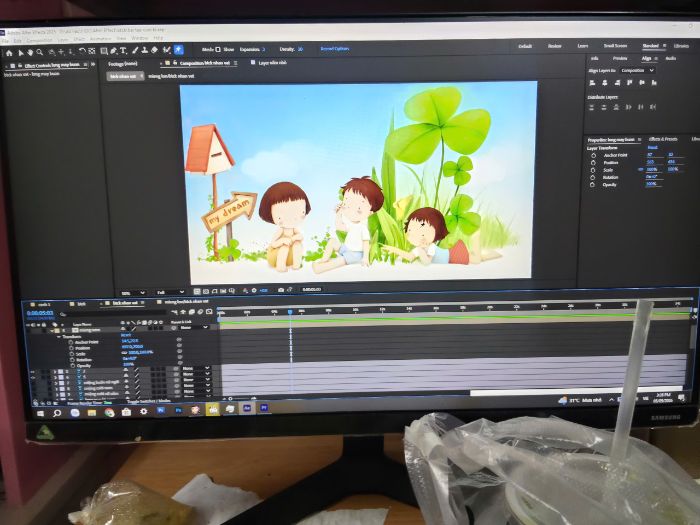Toggle graph editor button in timeline

pyautogui.click(x=209, y=312)
